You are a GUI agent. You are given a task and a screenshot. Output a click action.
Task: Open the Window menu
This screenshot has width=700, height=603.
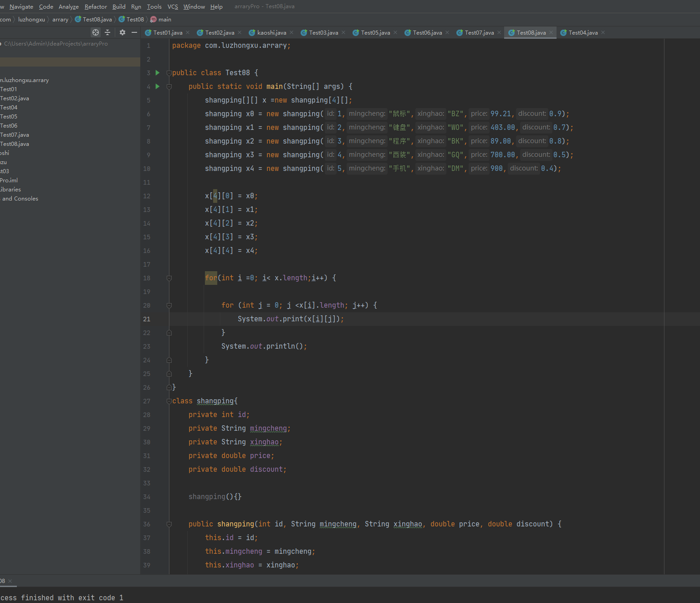click(x=194, y=6)
